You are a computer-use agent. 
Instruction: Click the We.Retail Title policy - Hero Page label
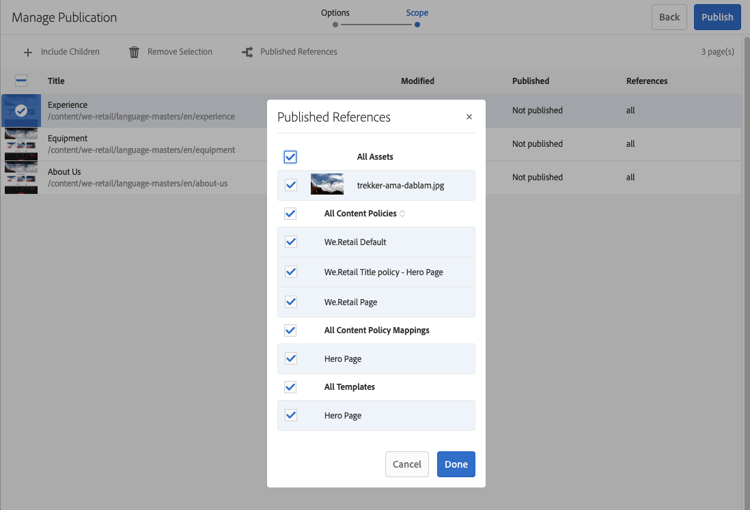coord(384,272)
